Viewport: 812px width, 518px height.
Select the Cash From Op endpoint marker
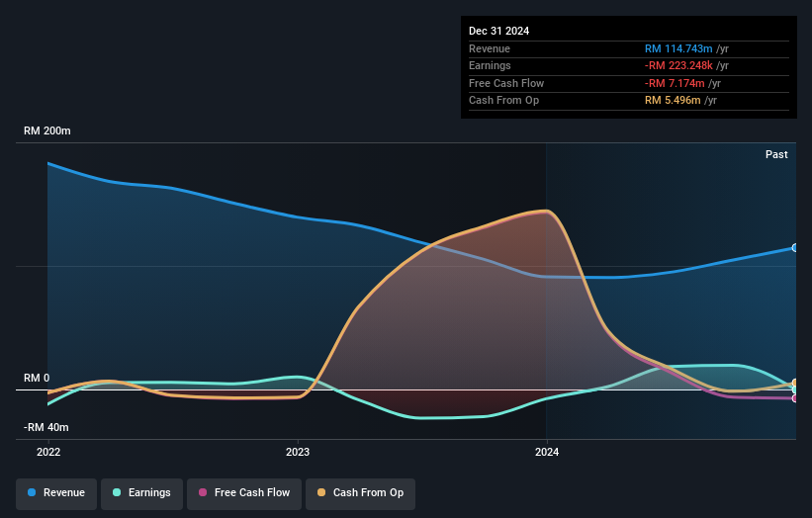[x=795, y=384]
